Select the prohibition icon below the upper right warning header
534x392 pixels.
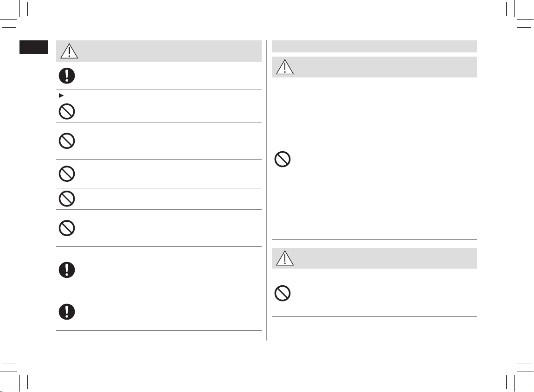(283, 159)
